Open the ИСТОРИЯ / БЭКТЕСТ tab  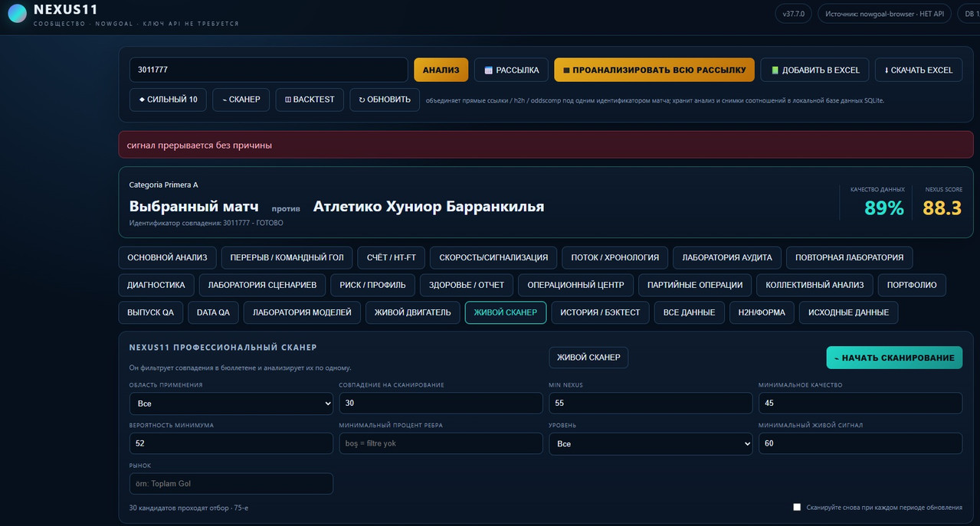(600, 312)
